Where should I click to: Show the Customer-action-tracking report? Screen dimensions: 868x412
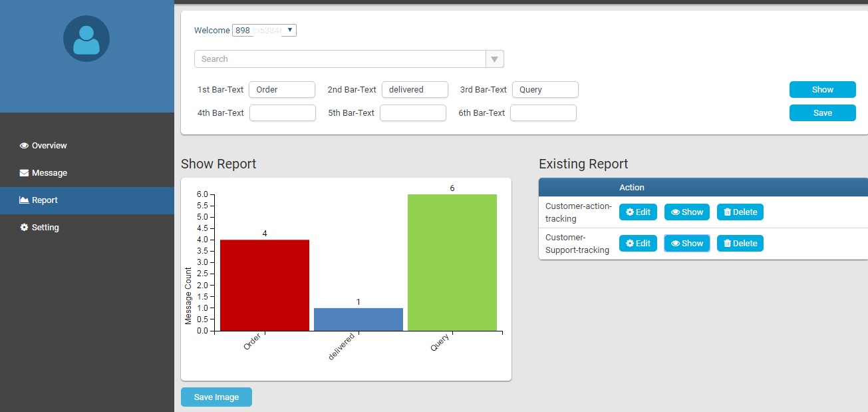click(x=687, y=212)
